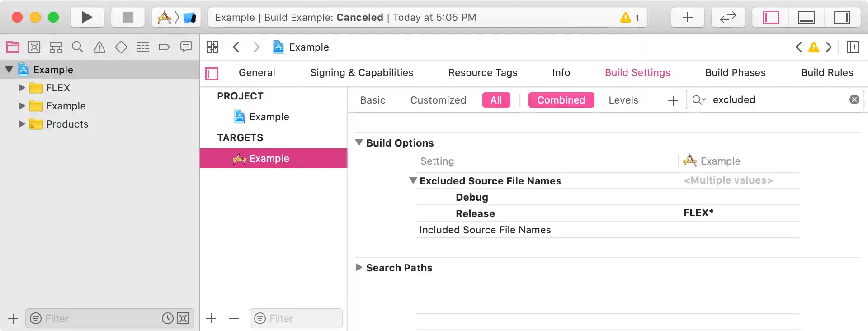Add an editor pane on right
Image resolution: width=868 pixels, height=331 pixels.
[853, 47]
